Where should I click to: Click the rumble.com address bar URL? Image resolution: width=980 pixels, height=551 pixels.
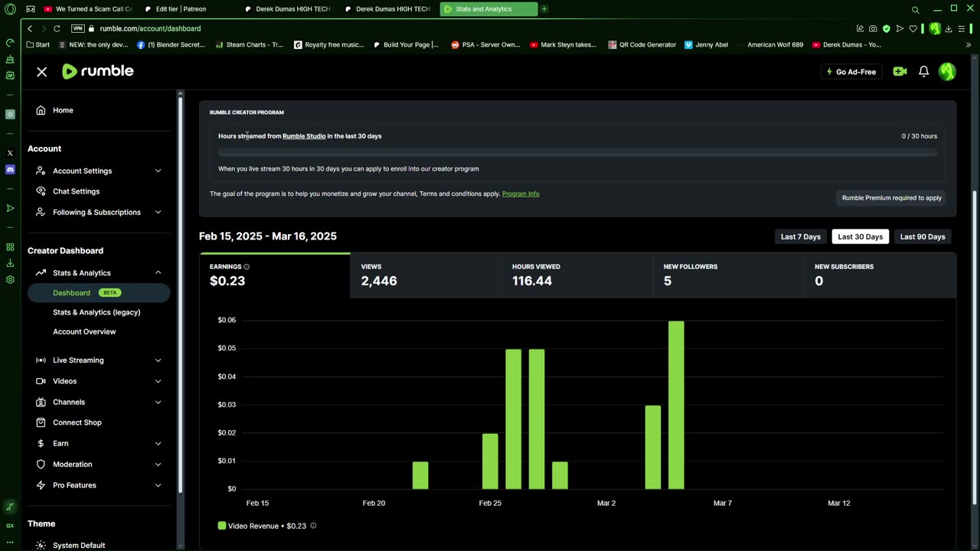[x=150, y=28]
